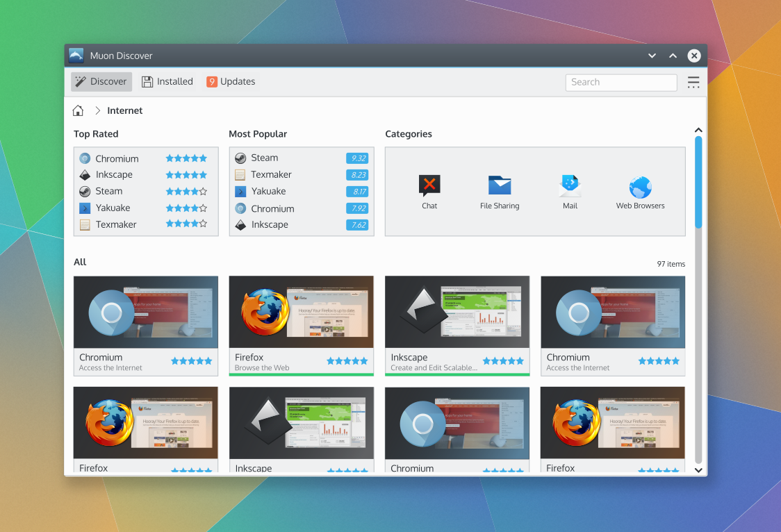The width and height of the screenshot is (781, 532).
Task: Select Yakuake in Top Rated list
Action: click(x=113, y=208)
